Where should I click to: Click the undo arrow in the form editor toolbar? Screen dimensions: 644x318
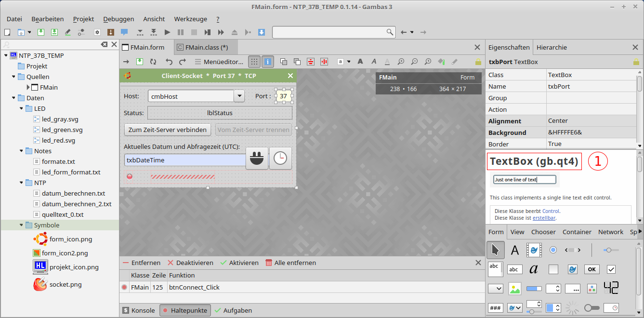coord(169,62)
